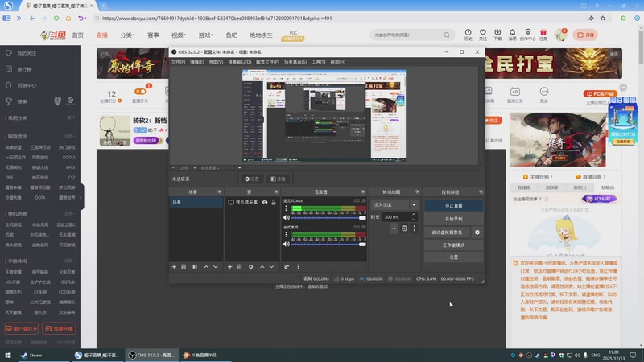The image size is (644, 362).
Task: Move scene up with arrow icon
Action: pyautogui.click(x=206, y=266)
